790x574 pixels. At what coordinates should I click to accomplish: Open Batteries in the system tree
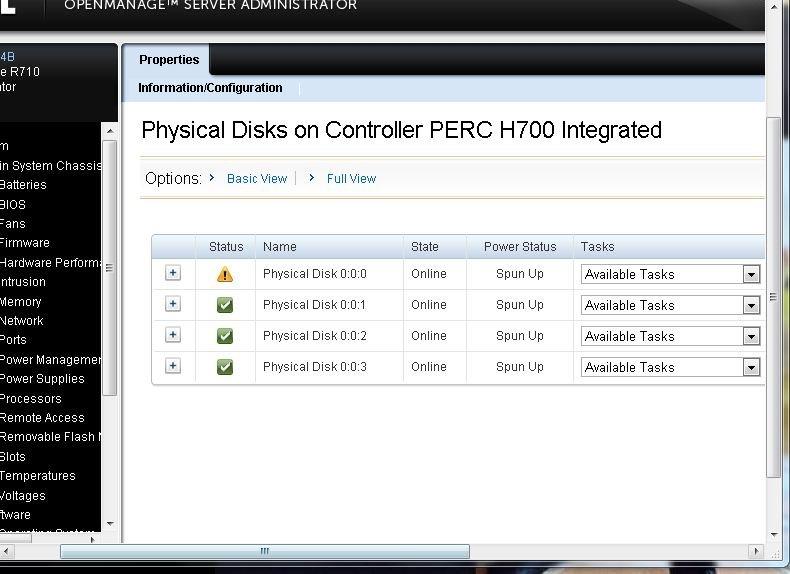(x=23, y=185)
